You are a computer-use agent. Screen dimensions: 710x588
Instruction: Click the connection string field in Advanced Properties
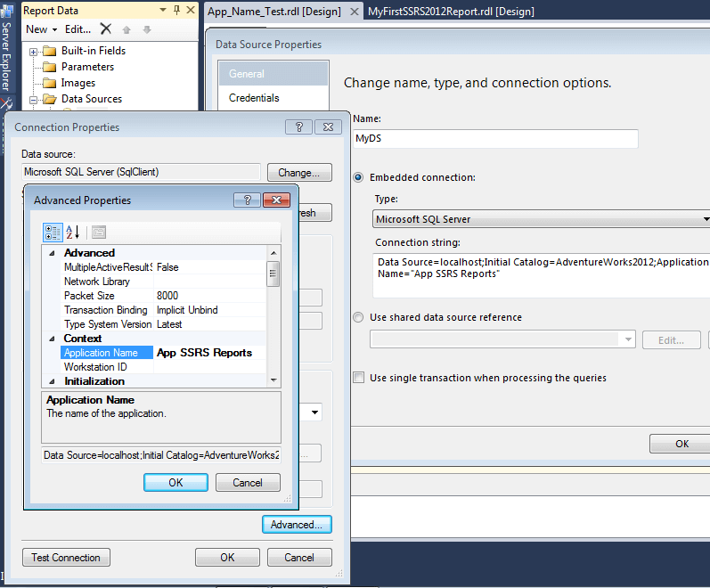(161, 455)
